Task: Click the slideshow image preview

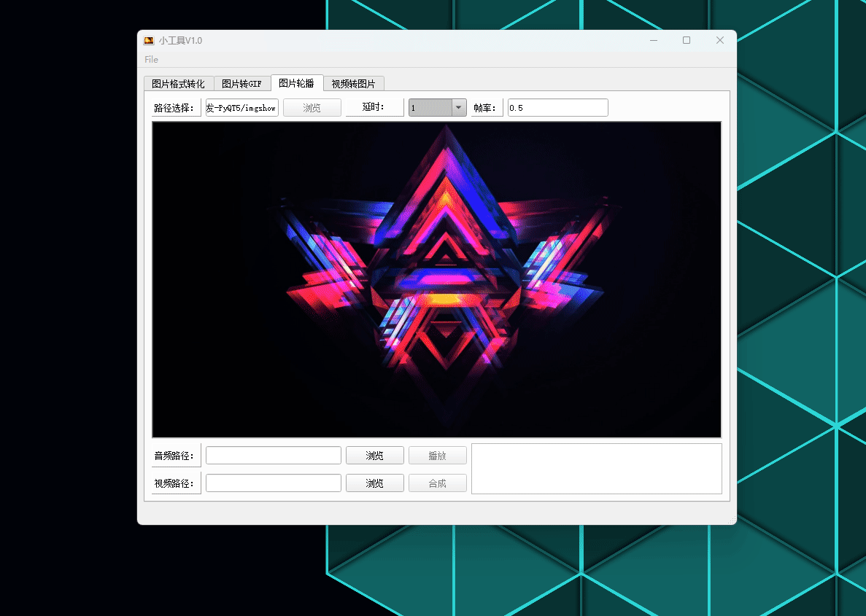Action: pos(437,279)
